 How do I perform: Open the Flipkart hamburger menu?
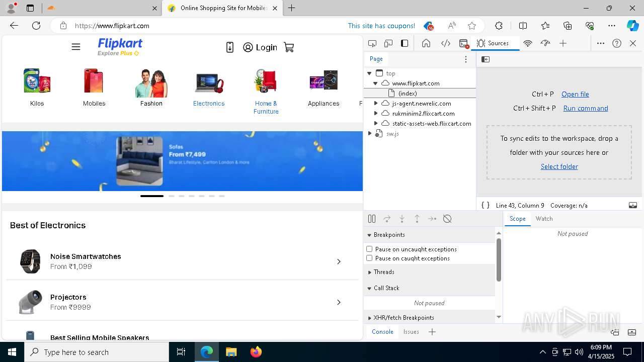(x=76, y=47)
